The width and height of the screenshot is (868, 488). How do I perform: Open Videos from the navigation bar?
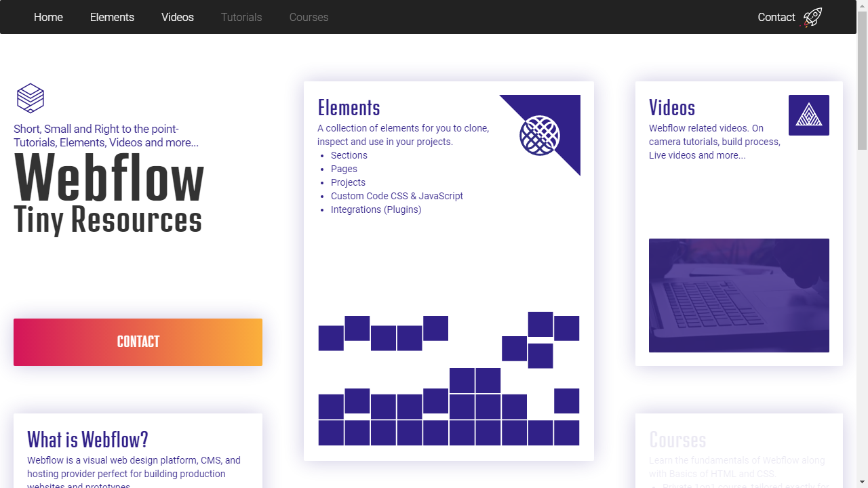[177, 17]
